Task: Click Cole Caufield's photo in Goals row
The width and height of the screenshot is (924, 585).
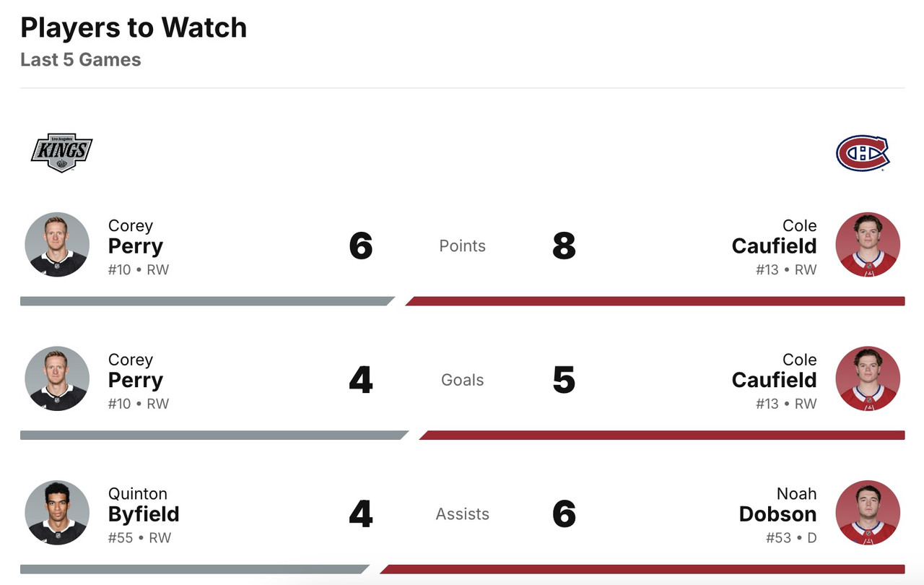Action: [868, 378]
